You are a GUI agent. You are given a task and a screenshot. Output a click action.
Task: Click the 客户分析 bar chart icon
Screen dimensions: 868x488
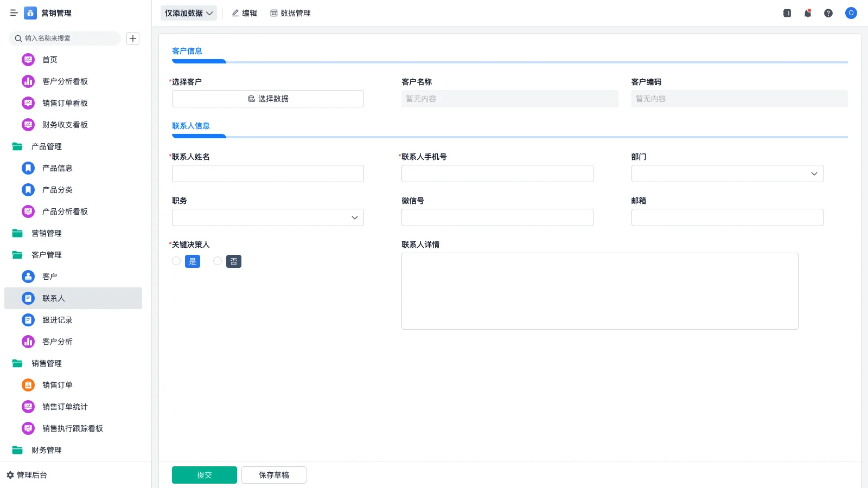pos(28,342)
